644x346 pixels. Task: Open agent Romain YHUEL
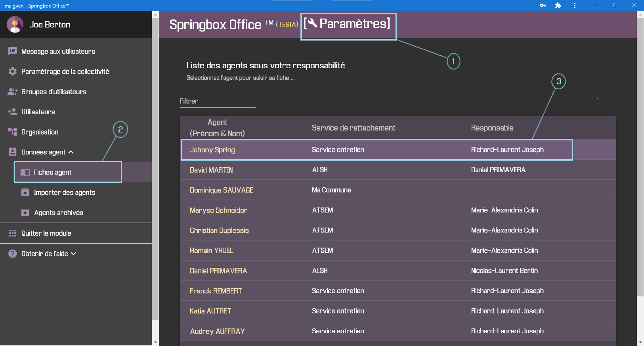point(212,251)
